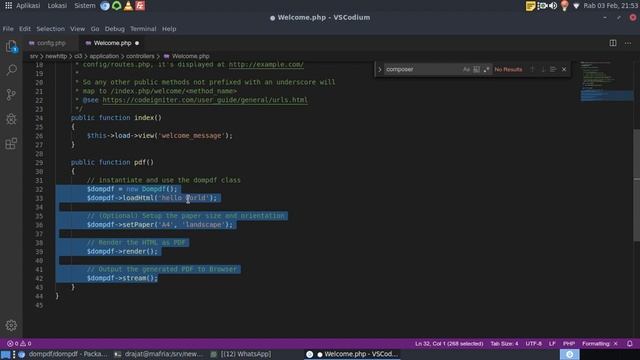Close the find widget
The width and height of the screenshot is (640, 360).
[x=564, y=69]
